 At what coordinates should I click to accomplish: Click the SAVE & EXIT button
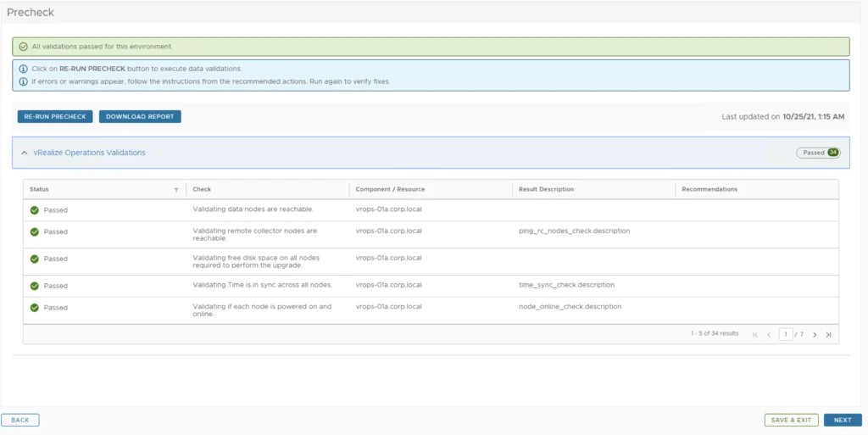coord(791,420)
